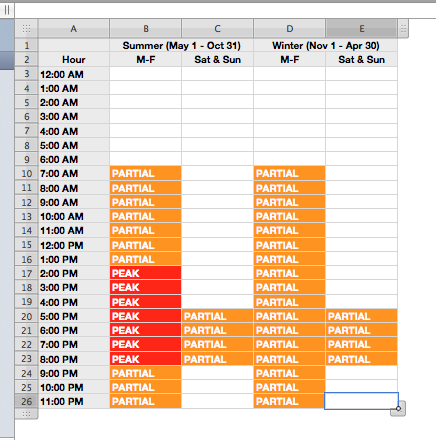Click the Winter (Nov 1 - Apr 30) header cell
This screenshot has width=436, height=440.
pyautogui.click(x=325, y=45)
